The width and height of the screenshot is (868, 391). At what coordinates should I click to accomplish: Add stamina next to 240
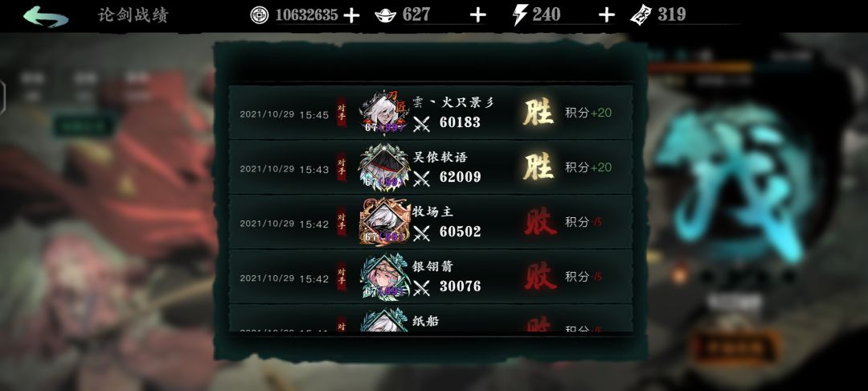pyautogui.click(x=607, y=15)
